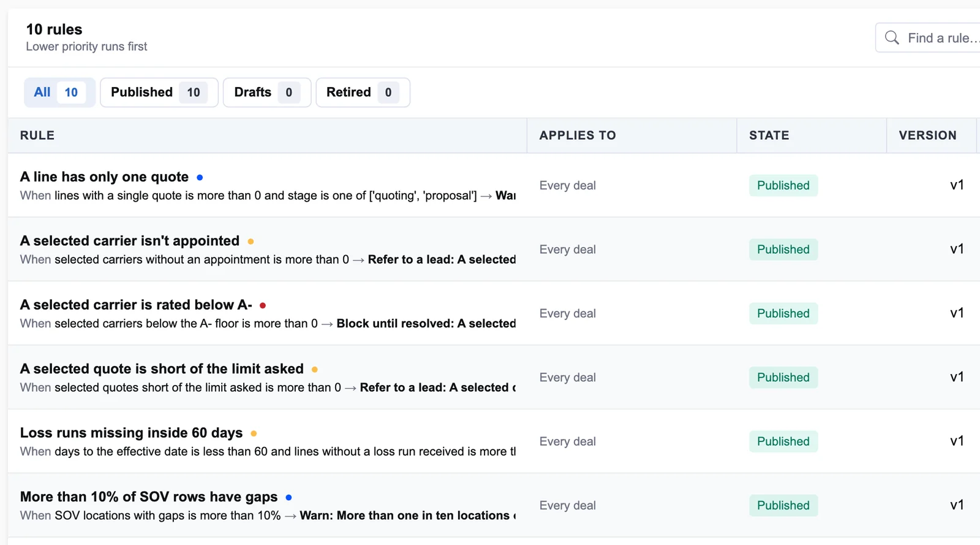Click orange dot beside 'A selected carrier isn't appointed'
Image resolution: width=980 pixels, height=545 pixels.
(251, 242)
